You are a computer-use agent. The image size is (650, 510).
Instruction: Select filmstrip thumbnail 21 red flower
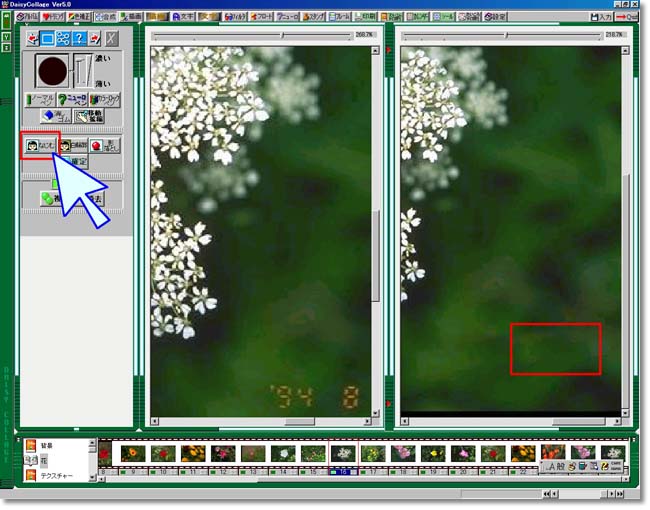point(493,454)
